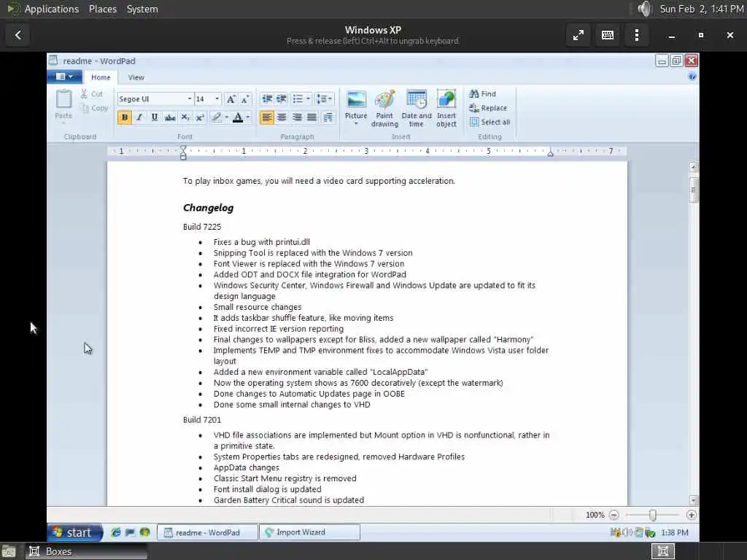Toggle Subscript formatting button
This screenshot has width=747, height=560.
point(185,117)
